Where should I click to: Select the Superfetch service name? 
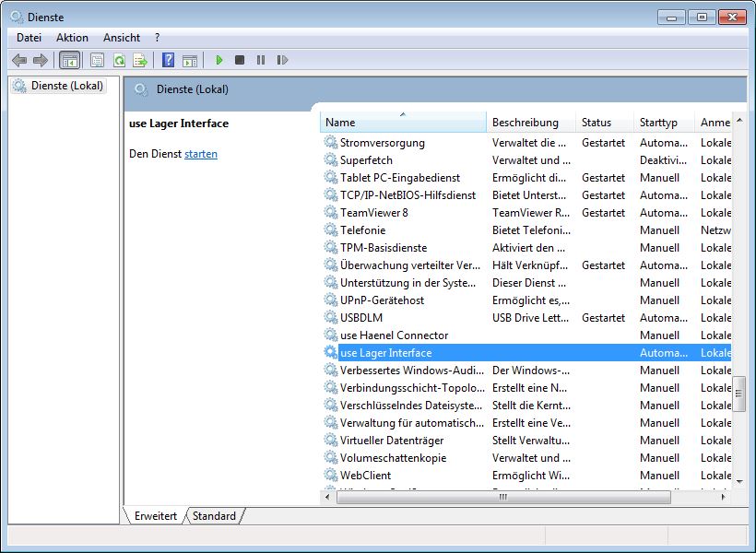coord(366,159)
